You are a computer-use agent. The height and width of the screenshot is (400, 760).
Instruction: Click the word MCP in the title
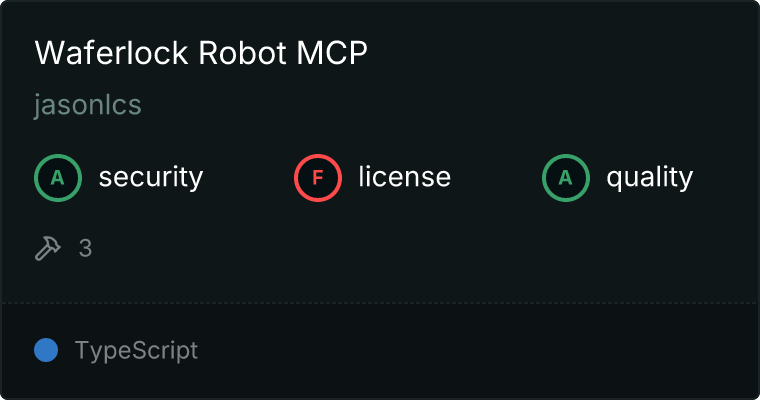332,52
